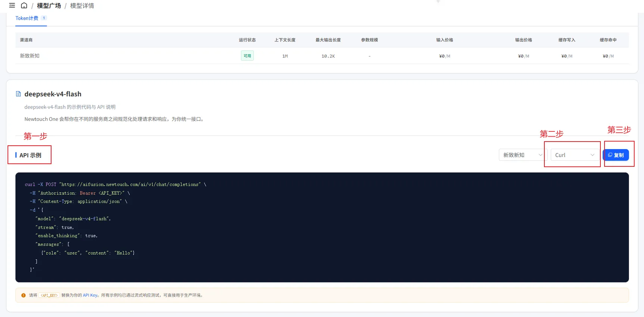644x317 pixels.
Task: Click inside the curl code block
Action: (x=322, y=227)
